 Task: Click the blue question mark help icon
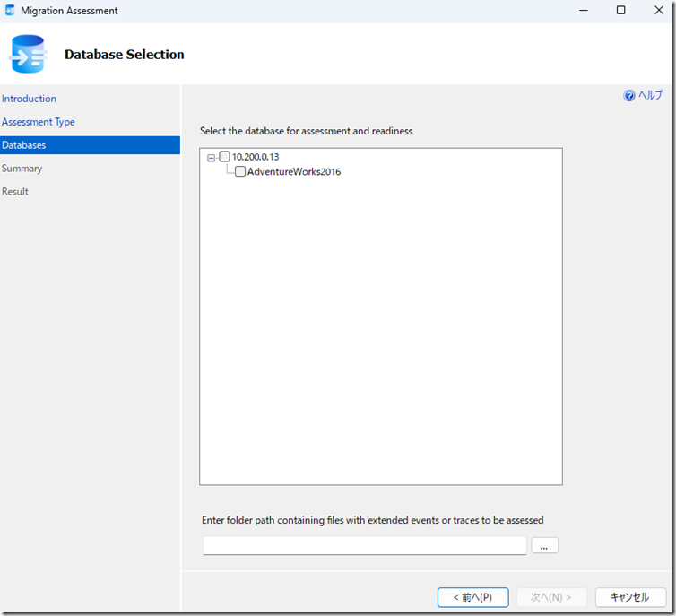tap(629, 96)
